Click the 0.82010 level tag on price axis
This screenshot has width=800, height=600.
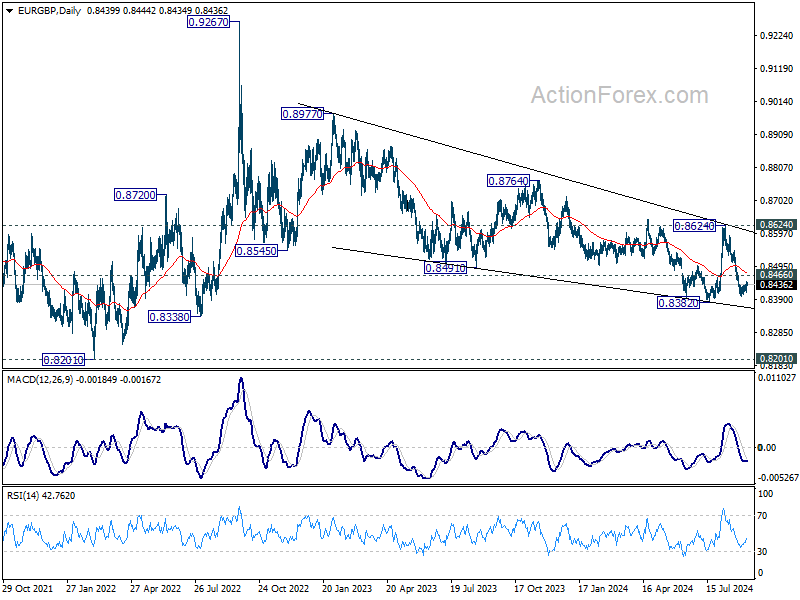pyautogui.click(x=776, y=359)
